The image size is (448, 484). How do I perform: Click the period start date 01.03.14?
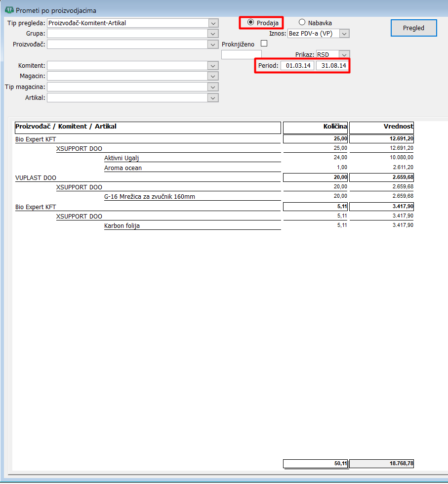pyautogui.click(x=297, y=65)
